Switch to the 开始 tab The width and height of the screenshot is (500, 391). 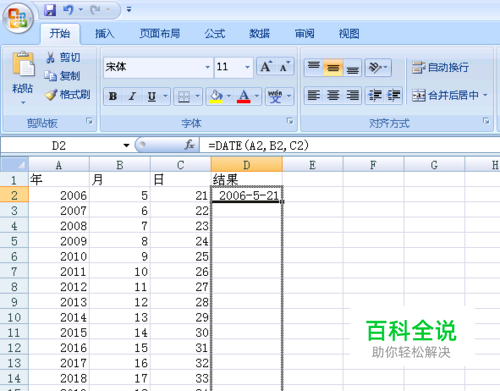60,33
